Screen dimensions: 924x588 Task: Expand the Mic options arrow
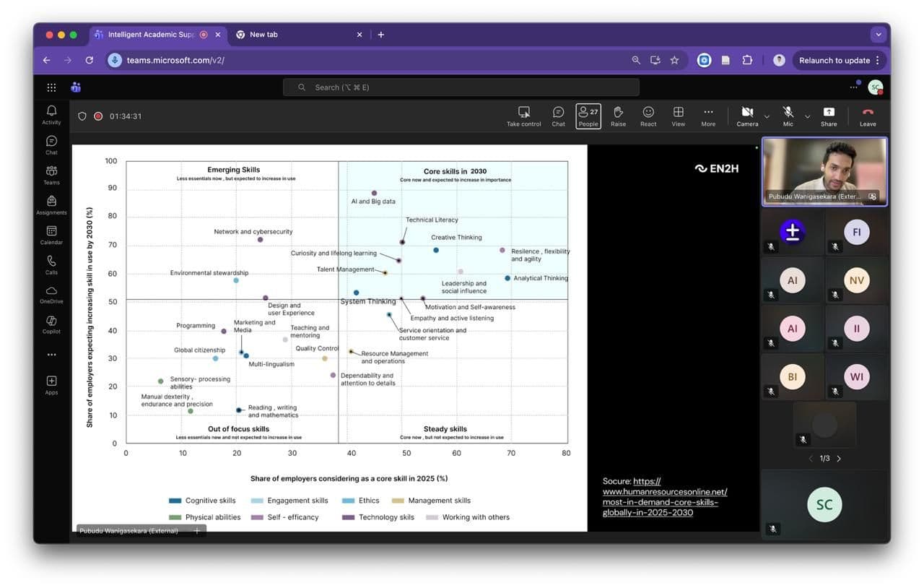(x=807, y=116)
